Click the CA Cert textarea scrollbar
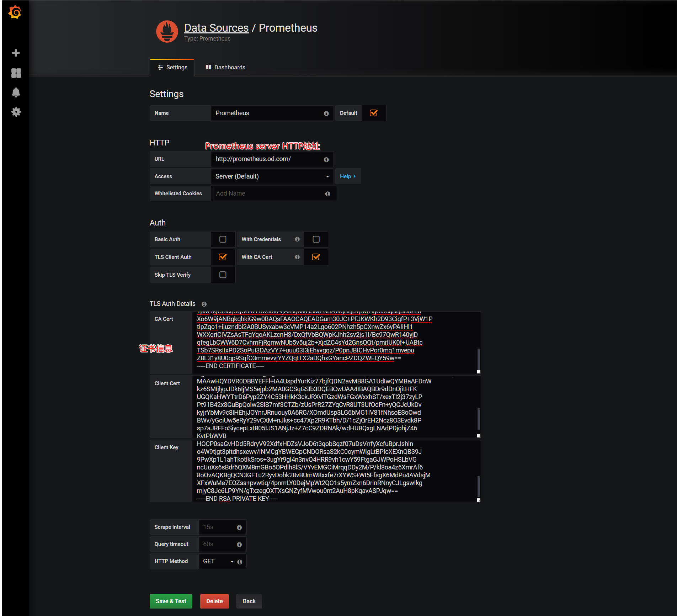Image resolution: width=677 pixels, height=616 pixels. (x=479, y=359)
